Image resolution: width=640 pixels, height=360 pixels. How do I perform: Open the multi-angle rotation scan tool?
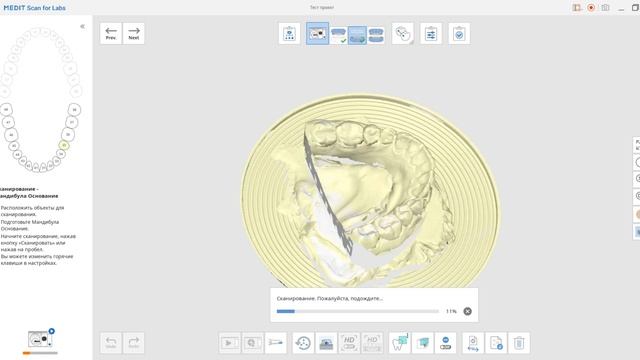point(303,343)
